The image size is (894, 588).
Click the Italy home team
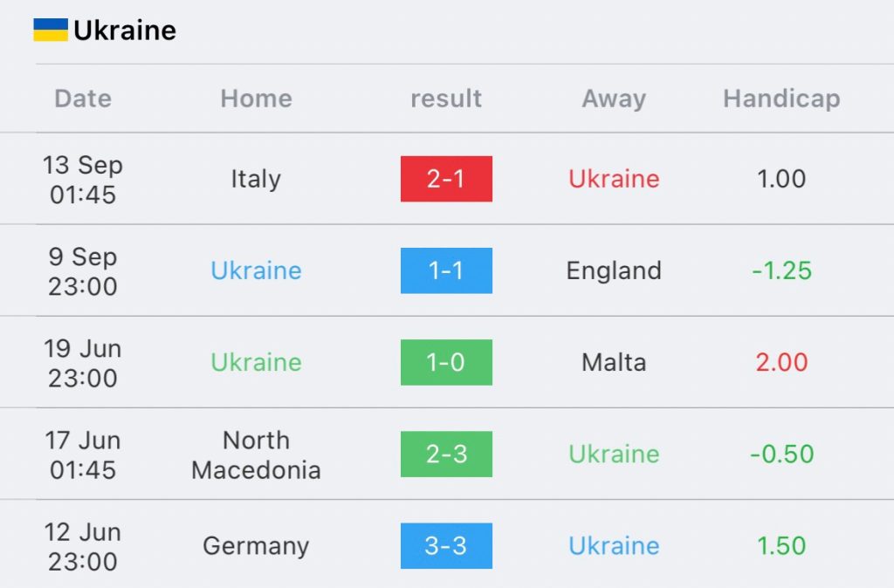[x=256, y=179]
